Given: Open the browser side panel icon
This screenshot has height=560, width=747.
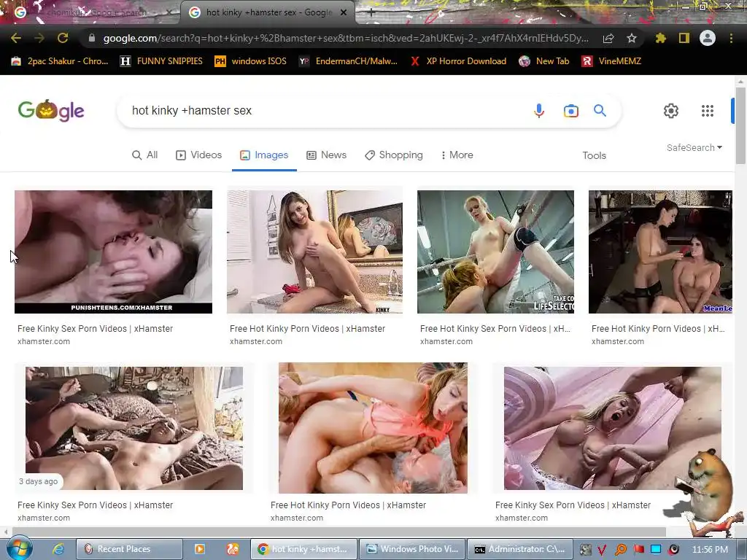Looking at the screenshot, I should tap(684, 38).
